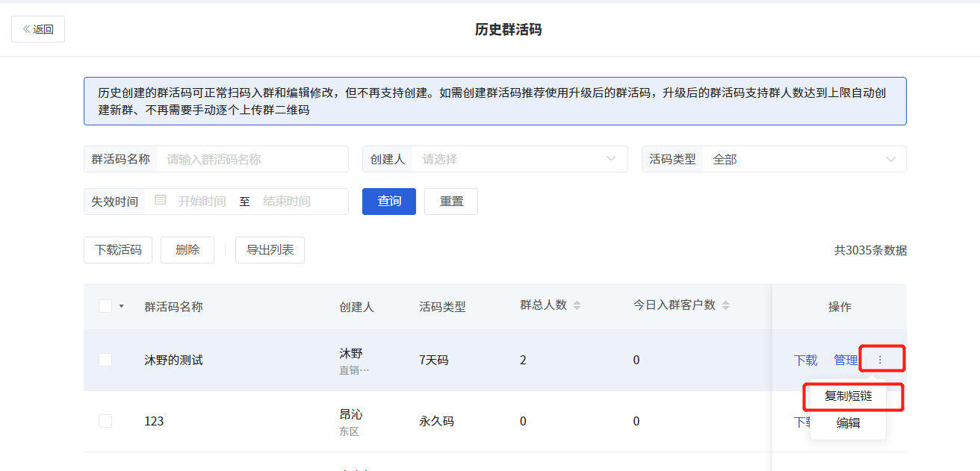Choose 复制短链 from the popup menu
This screenshot has height=471, width=980.
pos(848,396)
